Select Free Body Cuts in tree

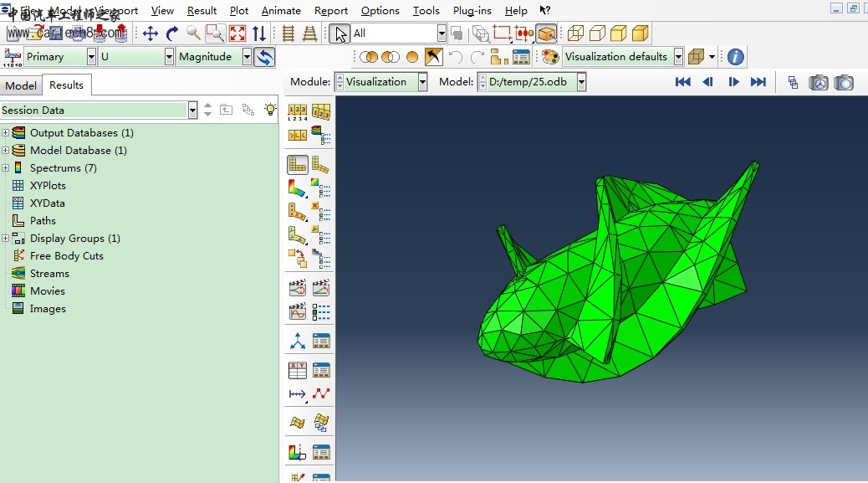(x=66, y=256)
